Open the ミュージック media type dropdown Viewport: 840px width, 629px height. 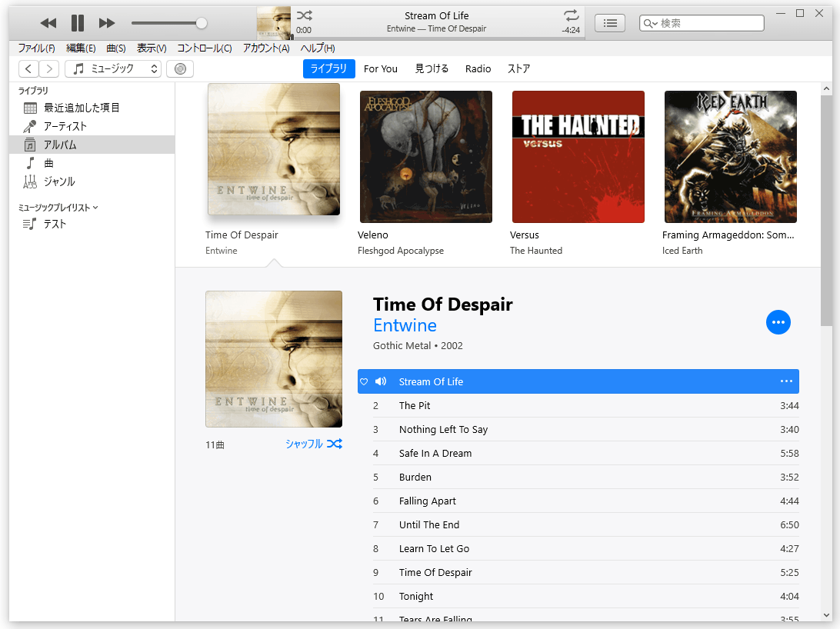pos(113,68)
